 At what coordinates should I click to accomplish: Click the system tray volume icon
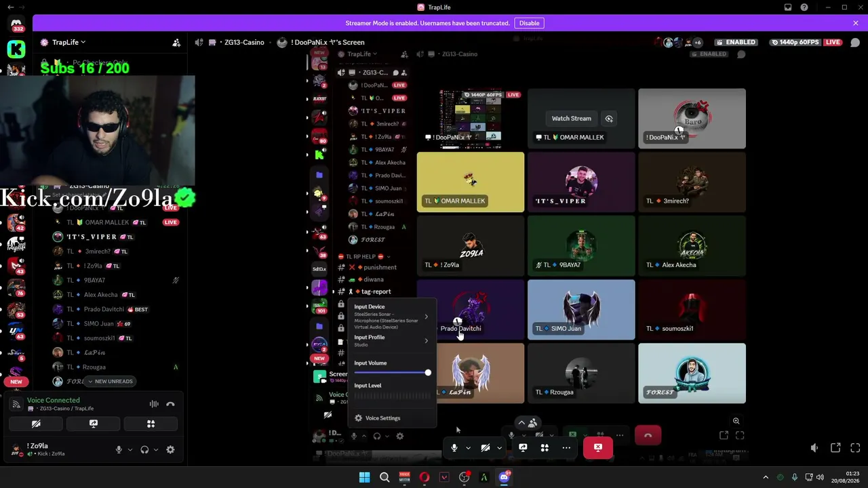[x=820, y=477]
